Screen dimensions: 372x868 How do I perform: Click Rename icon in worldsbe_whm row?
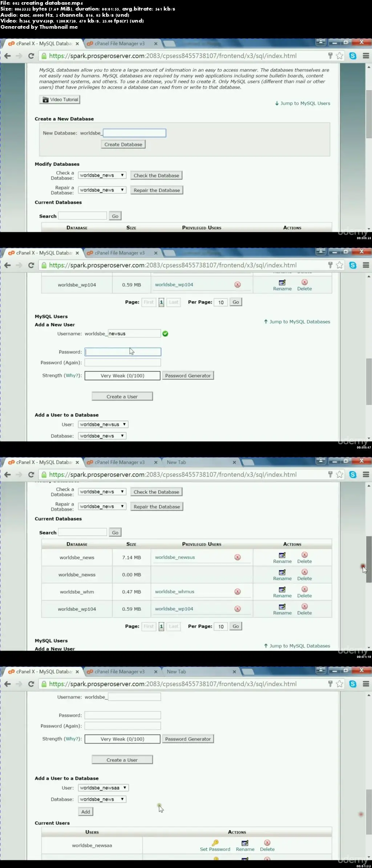pos(282,589)
